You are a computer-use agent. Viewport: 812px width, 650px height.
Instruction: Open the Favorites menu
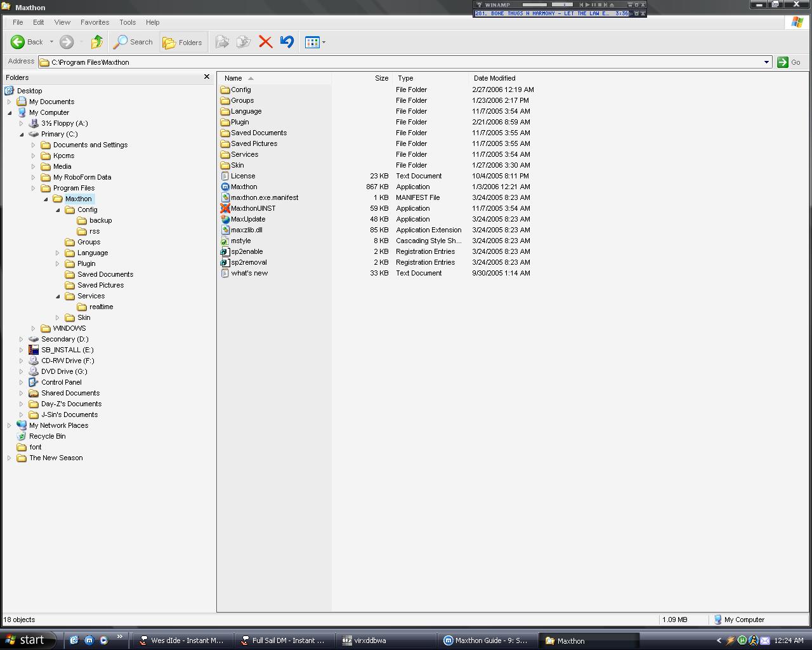click(x=95, y=22)
